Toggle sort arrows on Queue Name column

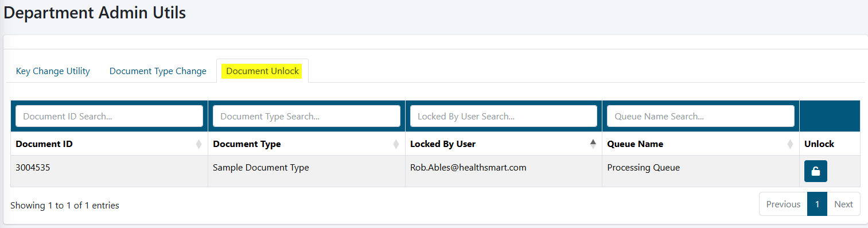[790, 144]
